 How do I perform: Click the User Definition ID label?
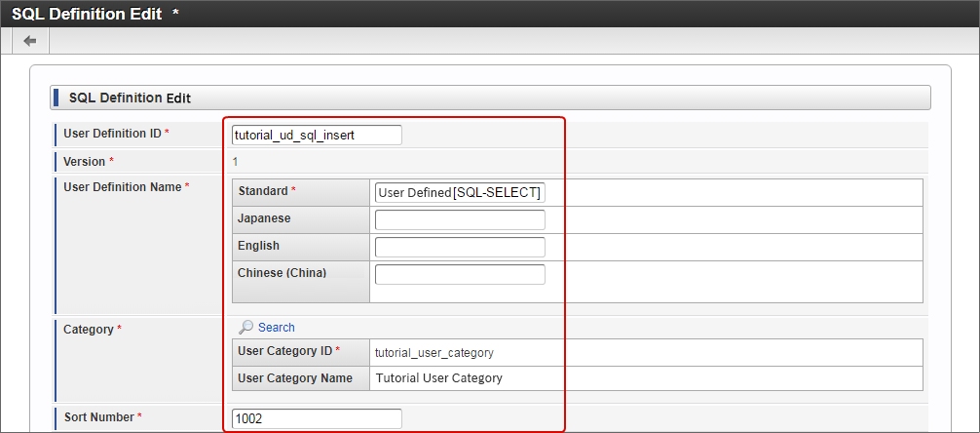pyautogui.click(x=112, y=134)
